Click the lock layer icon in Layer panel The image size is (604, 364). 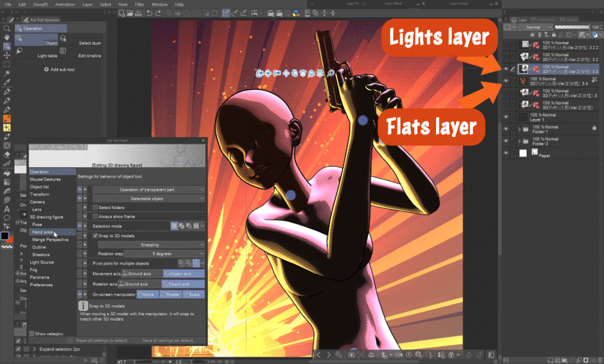[x=554, y=35]
